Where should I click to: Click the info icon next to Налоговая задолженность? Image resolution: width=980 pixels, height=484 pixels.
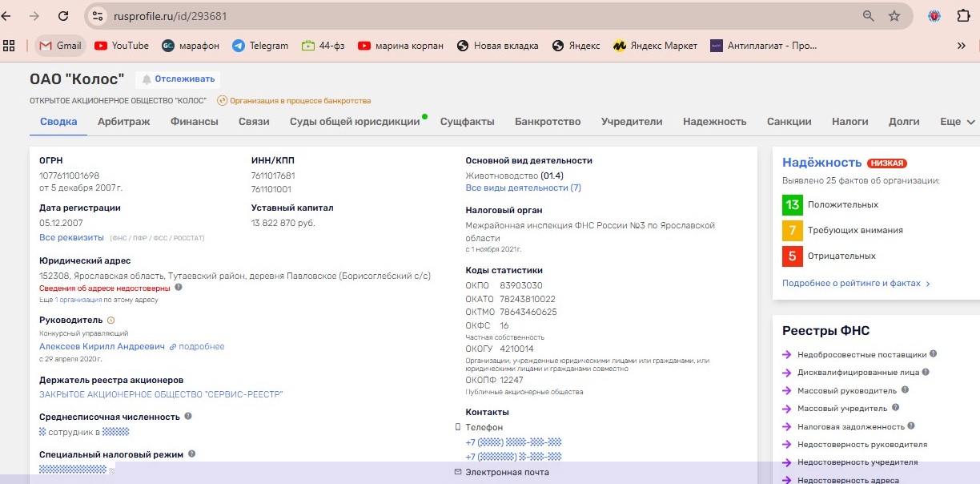tap(911, 426)
